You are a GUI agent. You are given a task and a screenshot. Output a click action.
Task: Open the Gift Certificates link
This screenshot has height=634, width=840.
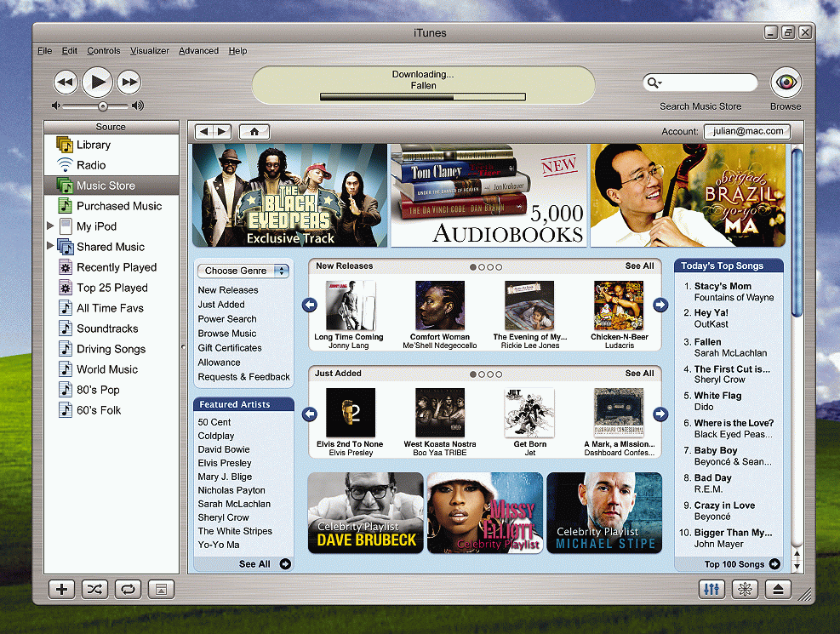(x=230, y=347)
